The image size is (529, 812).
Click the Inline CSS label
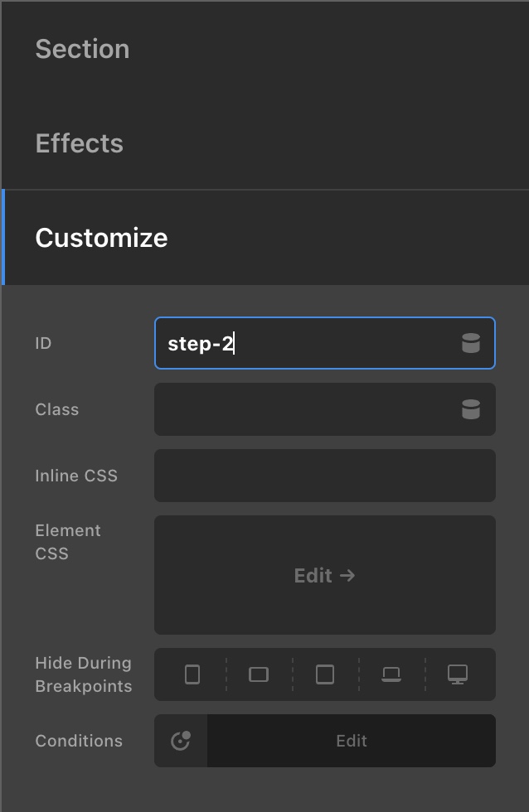76,476
